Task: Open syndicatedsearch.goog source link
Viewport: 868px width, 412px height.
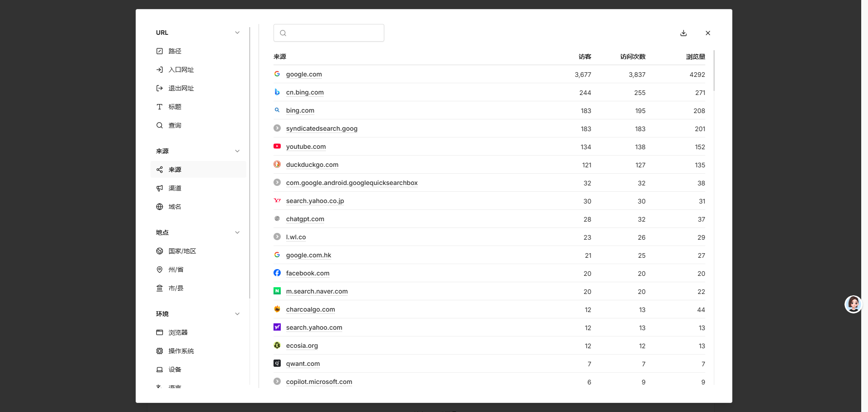Action: [322, 128]
